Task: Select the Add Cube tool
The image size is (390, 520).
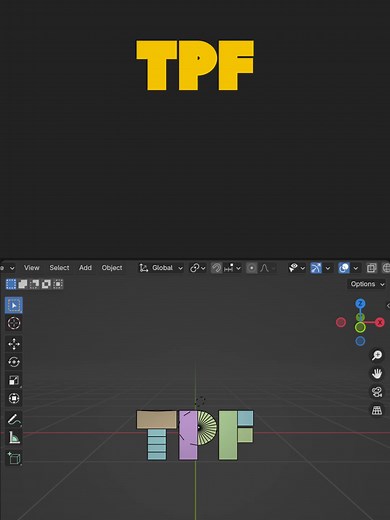Action: coord(14,458)
